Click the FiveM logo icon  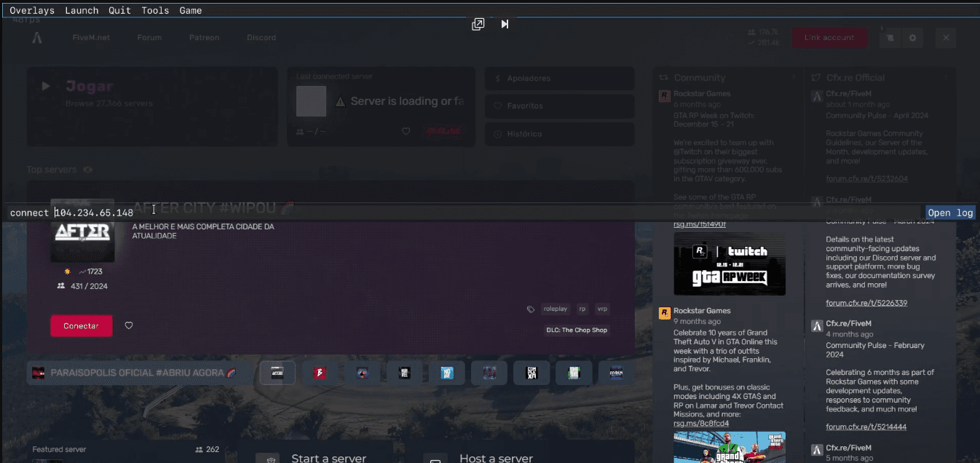(36, 38)
